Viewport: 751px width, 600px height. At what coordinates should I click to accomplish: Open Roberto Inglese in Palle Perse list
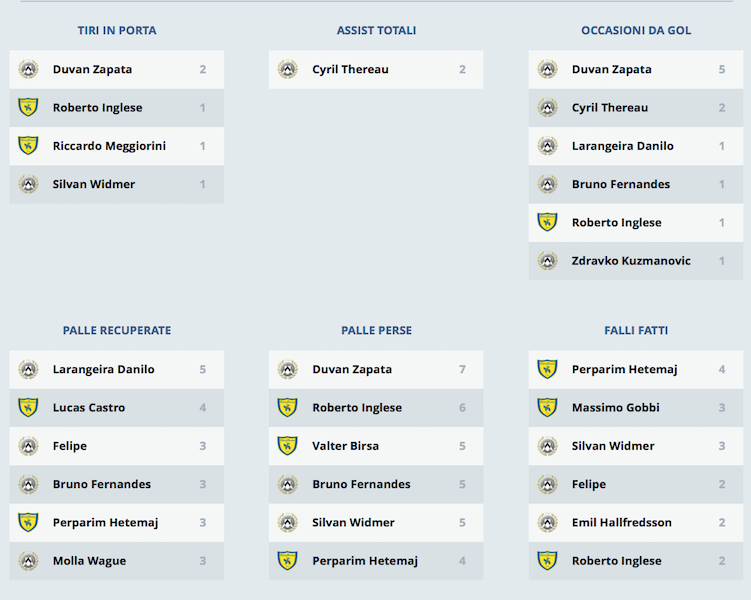point(357,408)
